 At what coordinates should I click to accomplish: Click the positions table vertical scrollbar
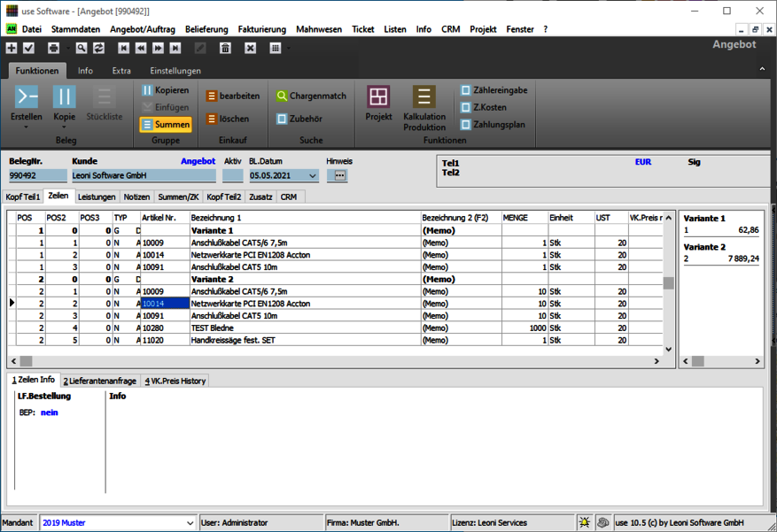668,283
